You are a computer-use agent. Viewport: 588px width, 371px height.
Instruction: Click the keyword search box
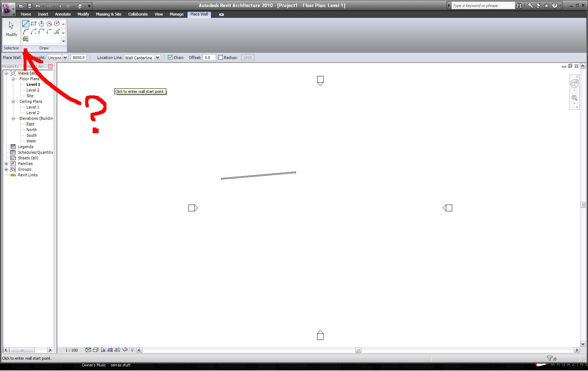(483, 6)
